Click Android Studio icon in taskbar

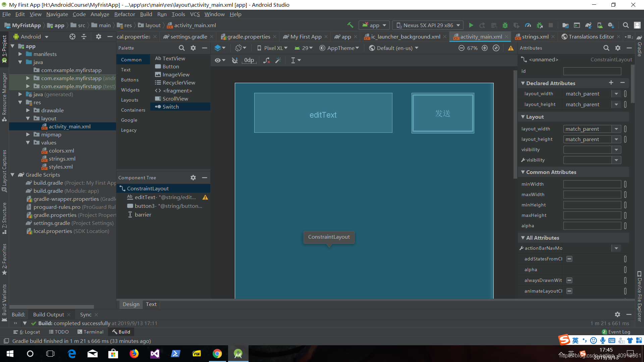tap(238, 354)
